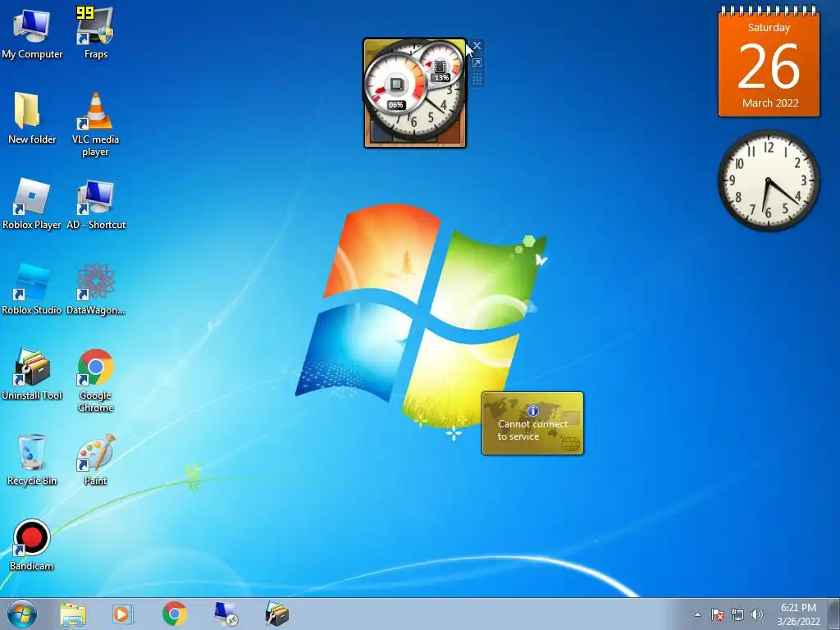
Task: Click the Show desktop button
Action: click(x=834, y=614)
